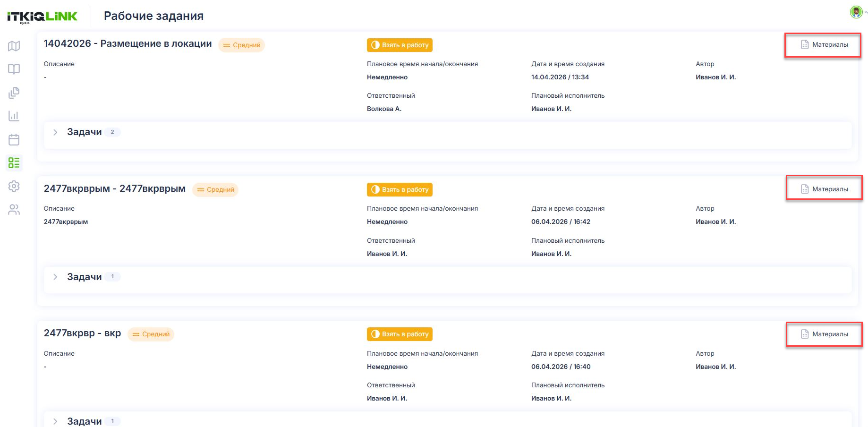
Task: Click the Средний priority badge of 14042026
Action: pyautogui.click(x=241, y=45)
